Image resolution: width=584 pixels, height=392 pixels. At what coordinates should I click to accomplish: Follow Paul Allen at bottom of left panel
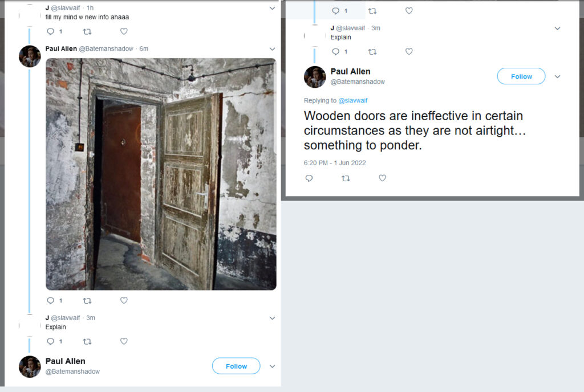236,366
